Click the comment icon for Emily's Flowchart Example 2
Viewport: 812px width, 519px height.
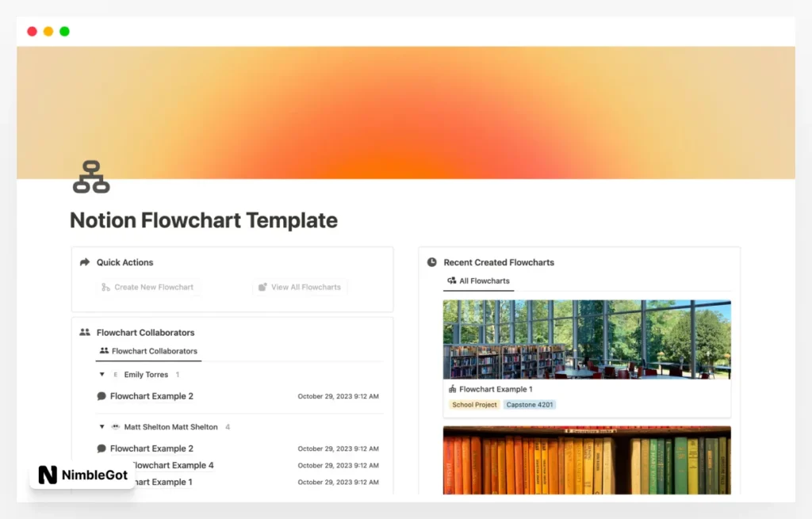[101, 396]
